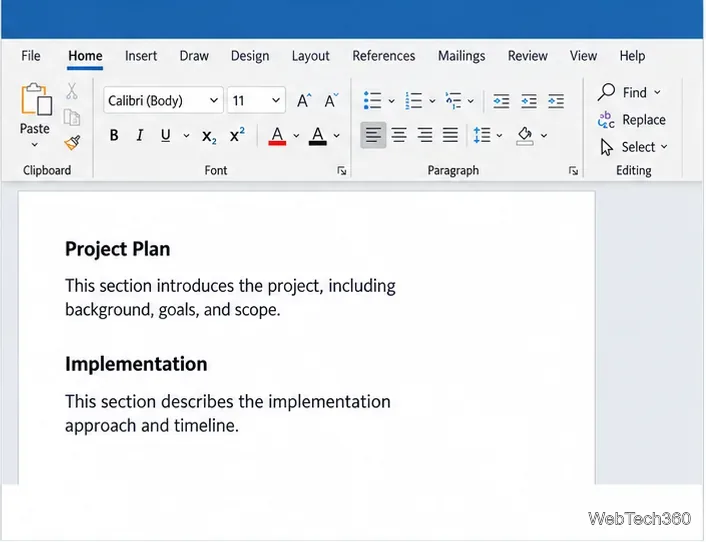This screenshot has width=706, height=542.
Task: Insert a bulleted list
Action: click(x=372, y=100)
